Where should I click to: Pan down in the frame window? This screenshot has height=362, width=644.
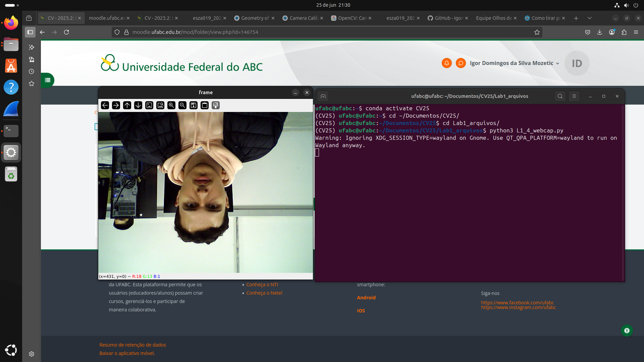(x=138, y=105)
